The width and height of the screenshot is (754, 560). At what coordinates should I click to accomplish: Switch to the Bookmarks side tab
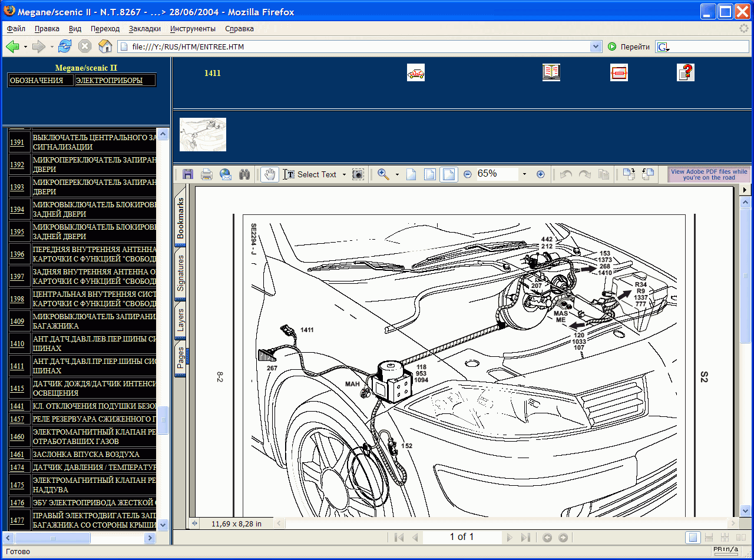[x=180, y=218]
